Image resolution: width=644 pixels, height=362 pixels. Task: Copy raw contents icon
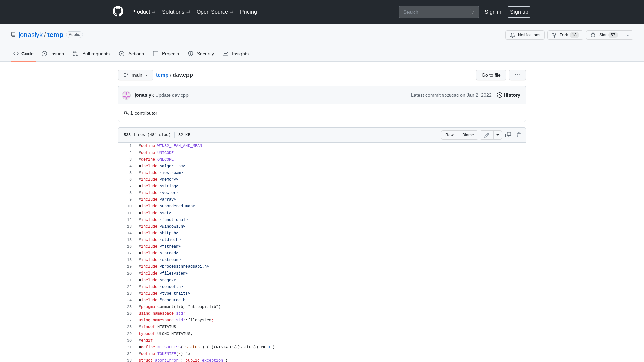[x=508, y=135]
